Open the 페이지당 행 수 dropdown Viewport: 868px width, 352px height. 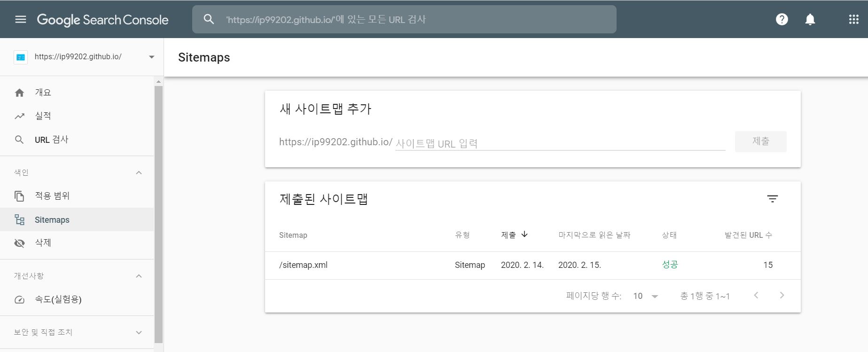click(x=645, y=296)
